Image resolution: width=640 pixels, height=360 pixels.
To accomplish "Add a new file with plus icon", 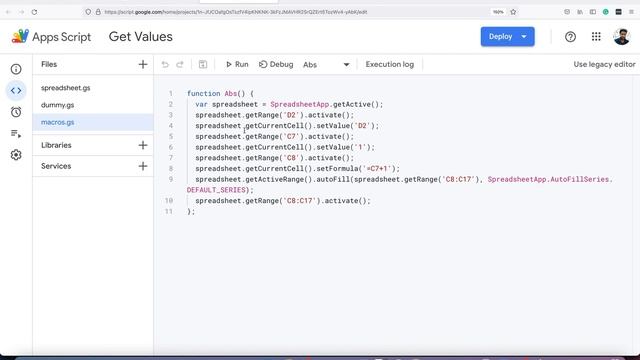I will (x=143, y=64).
